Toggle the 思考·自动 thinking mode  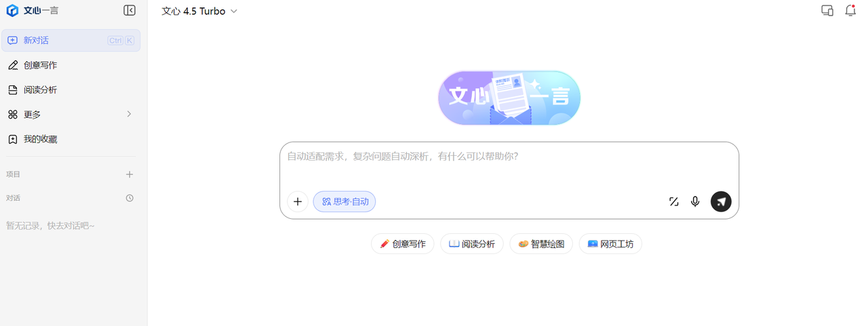(344, 201)
